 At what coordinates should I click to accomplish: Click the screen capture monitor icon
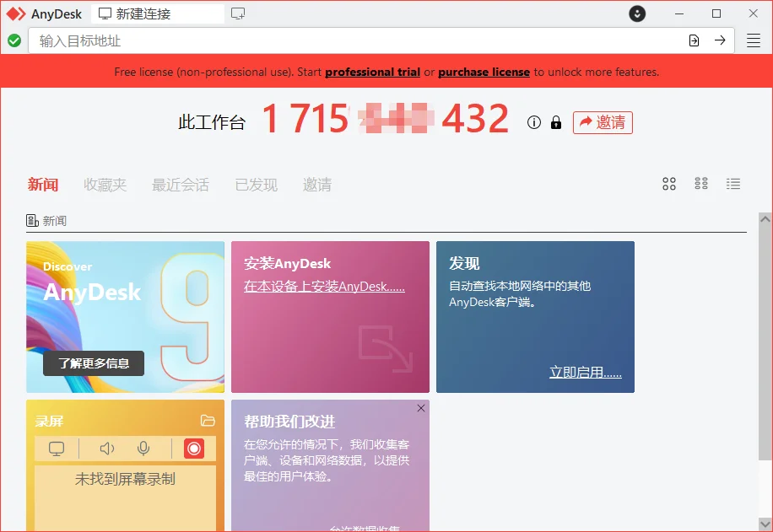click(57, 449)
